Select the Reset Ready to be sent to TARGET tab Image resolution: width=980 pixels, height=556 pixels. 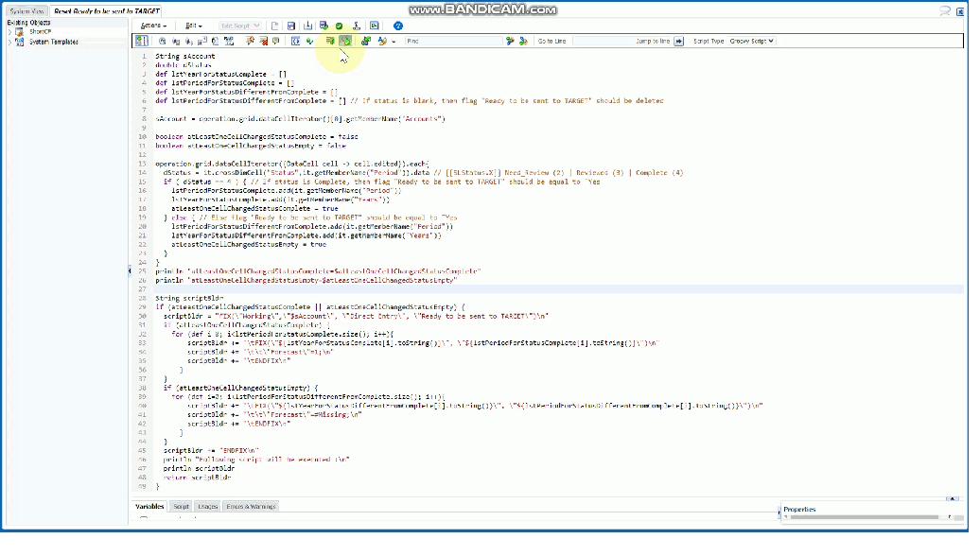click(107, 11)
